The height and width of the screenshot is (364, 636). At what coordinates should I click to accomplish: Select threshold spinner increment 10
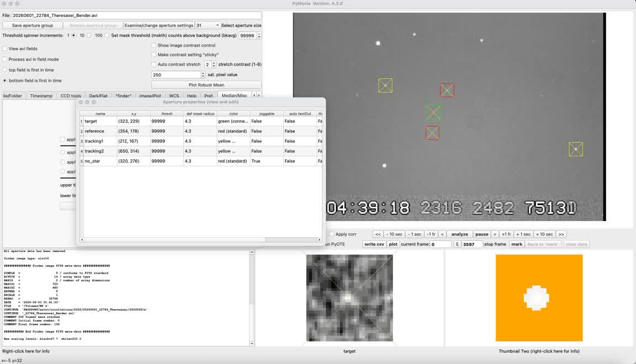[89, 35]
